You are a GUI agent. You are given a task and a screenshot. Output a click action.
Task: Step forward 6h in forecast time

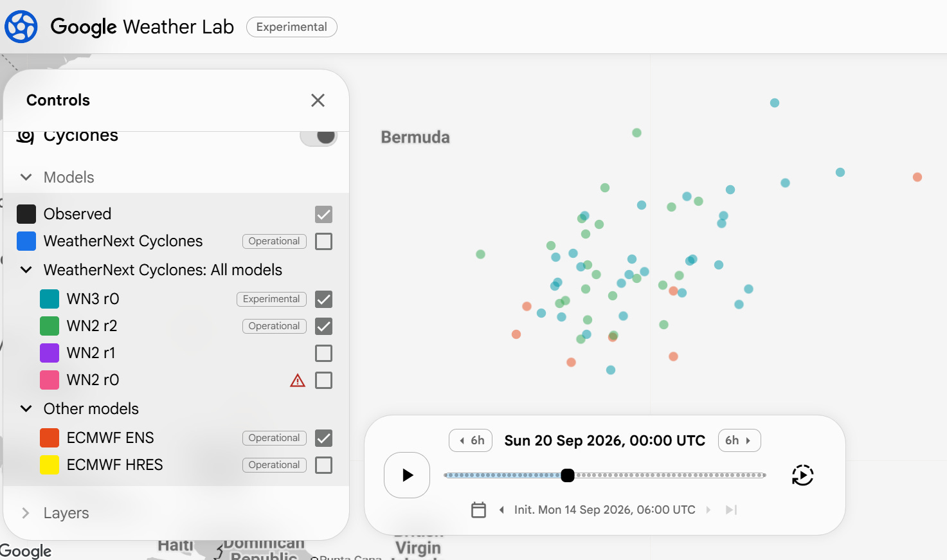pyautogui.click(x=739, y=440)
